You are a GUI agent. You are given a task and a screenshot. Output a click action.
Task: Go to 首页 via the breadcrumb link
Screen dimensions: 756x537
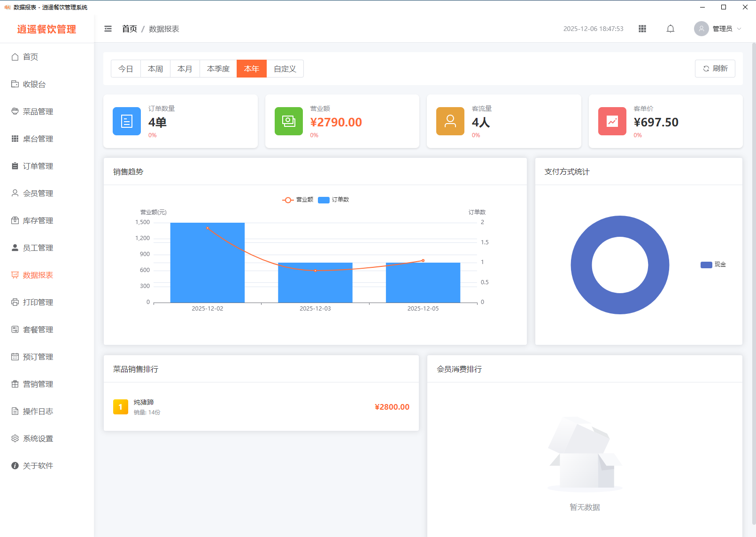pos(129,29)
